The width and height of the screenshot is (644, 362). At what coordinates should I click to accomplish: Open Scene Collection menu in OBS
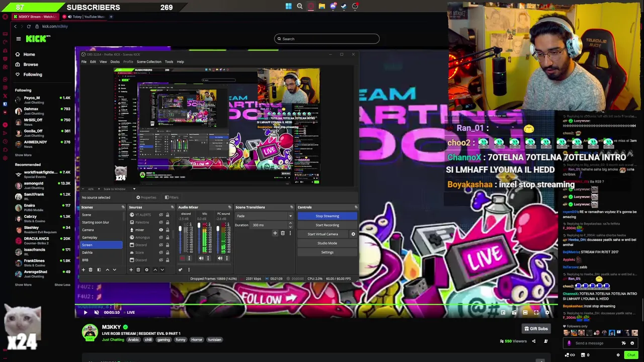coord(149,62)
